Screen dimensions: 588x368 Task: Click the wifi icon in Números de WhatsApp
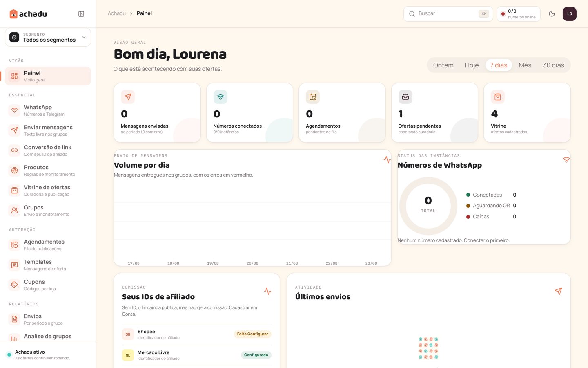click(566, 159)
